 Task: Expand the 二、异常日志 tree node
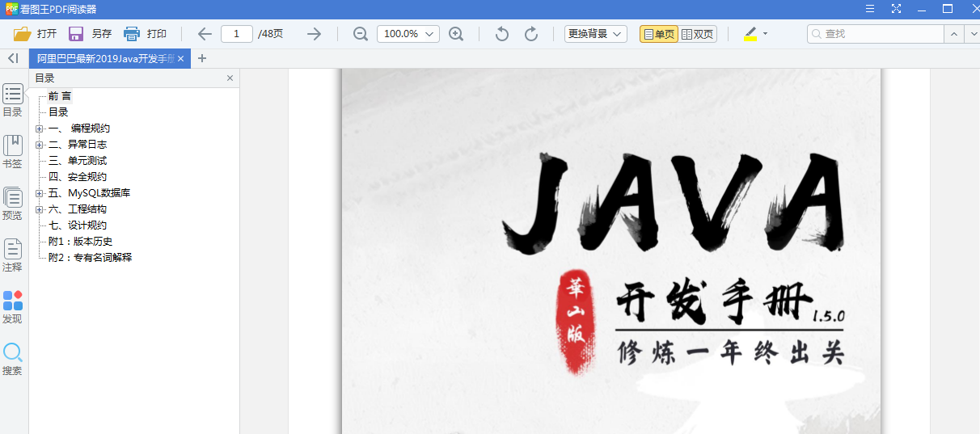click(39, 145)
